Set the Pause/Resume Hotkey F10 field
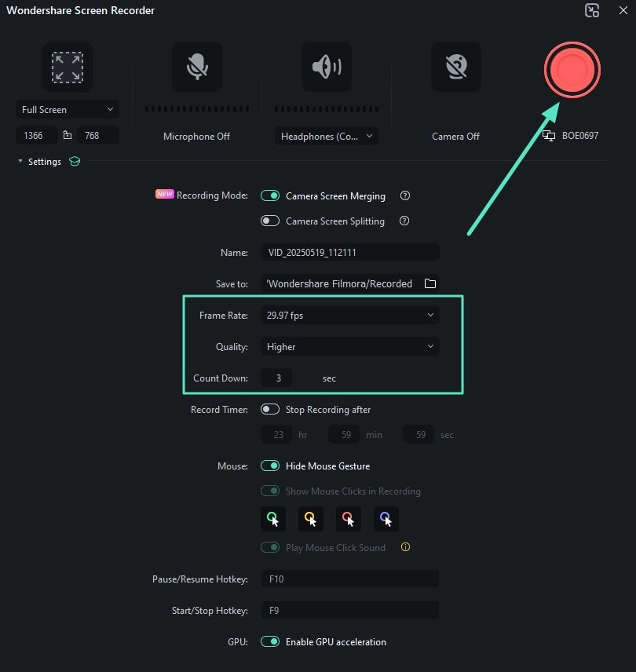Image resolution: width=636 pixels, height=672 pixels. pyautogui.click(x=349, y=579)
